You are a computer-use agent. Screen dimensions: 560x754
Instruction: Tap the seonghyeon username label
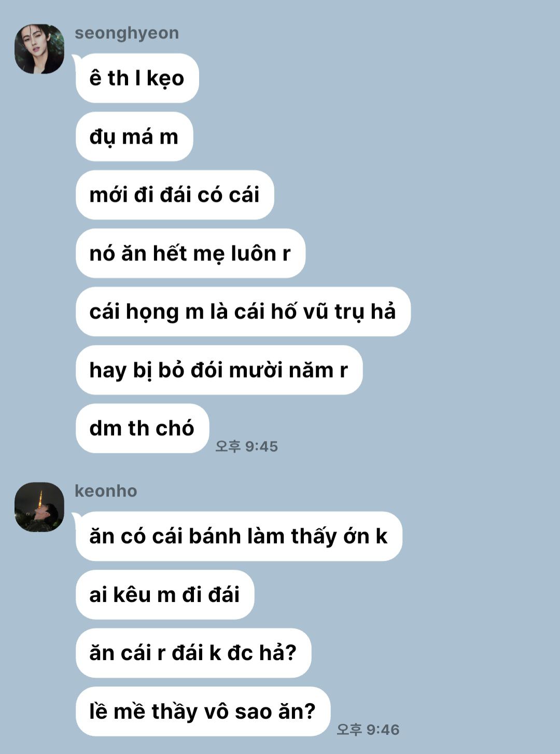click(127, 33)
